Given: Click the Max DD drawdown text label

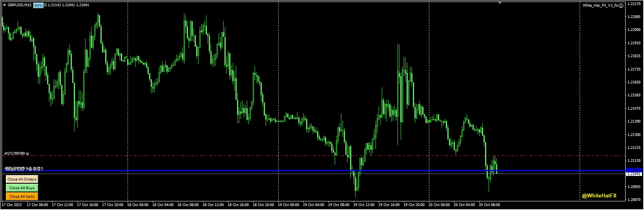Looking at the screenshot, I should (24, 169).
